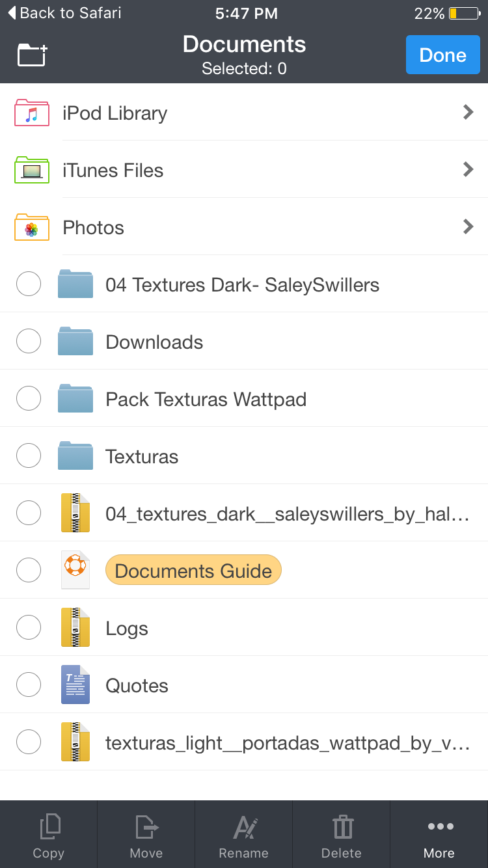Open the 04 Textures Dark- SaleySwillers folder

point(244,284)
